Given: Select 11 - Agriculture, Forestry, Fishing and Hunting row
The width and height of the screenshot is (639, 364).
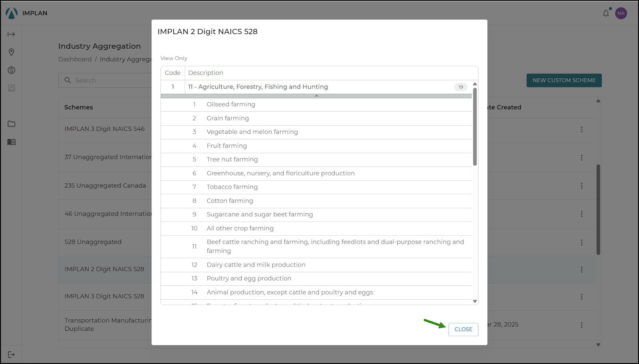Looking at the screenshot, I should coord(316,87).
